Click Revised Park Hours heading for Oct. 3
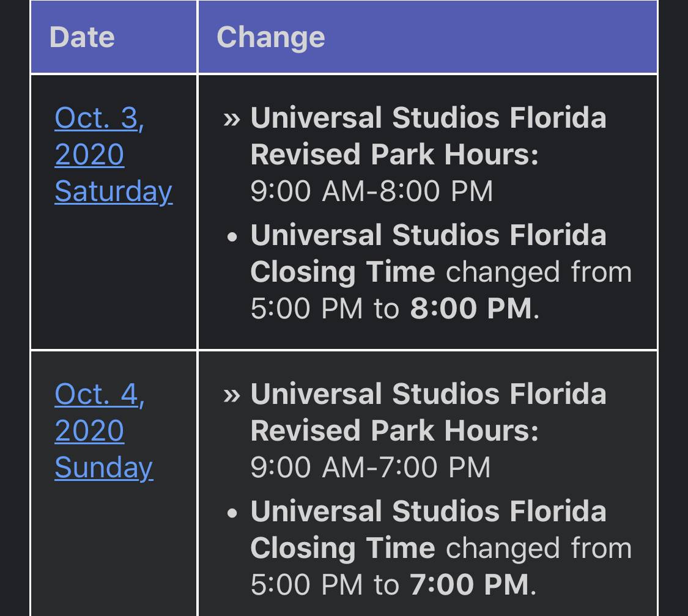688x616 pixels. (x=394, y=155)
